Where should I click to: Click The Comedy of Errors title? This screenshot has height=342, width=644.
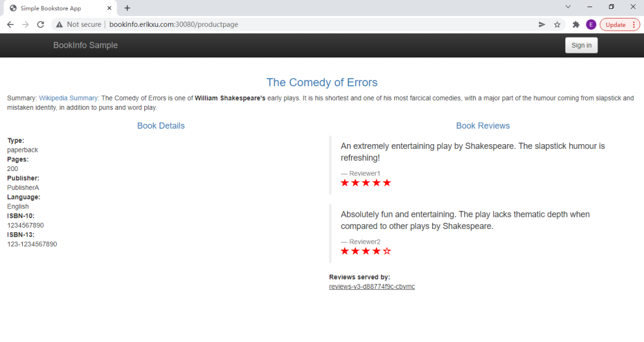click(x=321, y=82)
